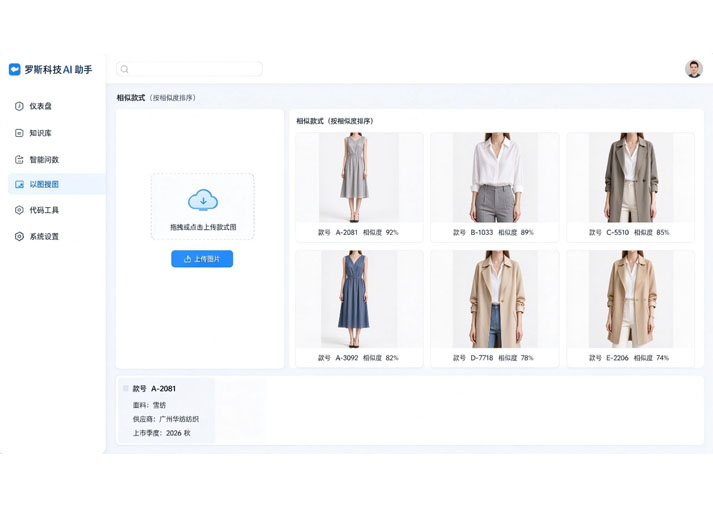Go to 智能问数 page

click(x=56, y=160)
